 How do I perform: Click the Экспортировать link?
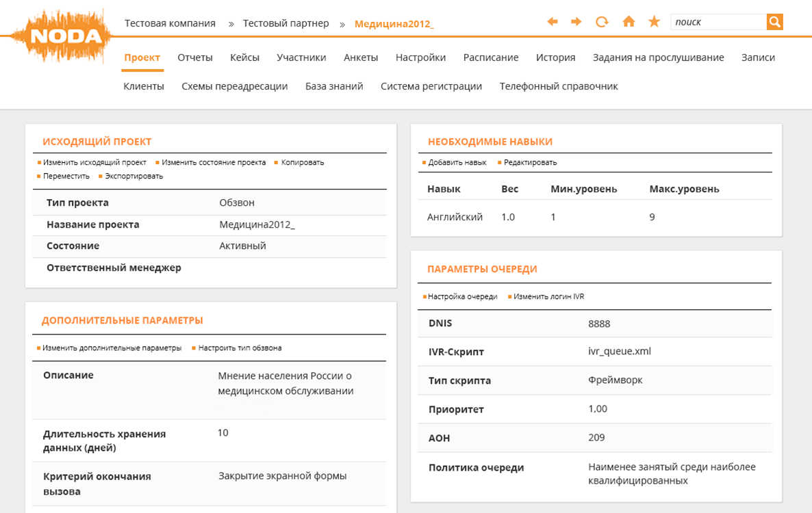[x=134, y=176]
